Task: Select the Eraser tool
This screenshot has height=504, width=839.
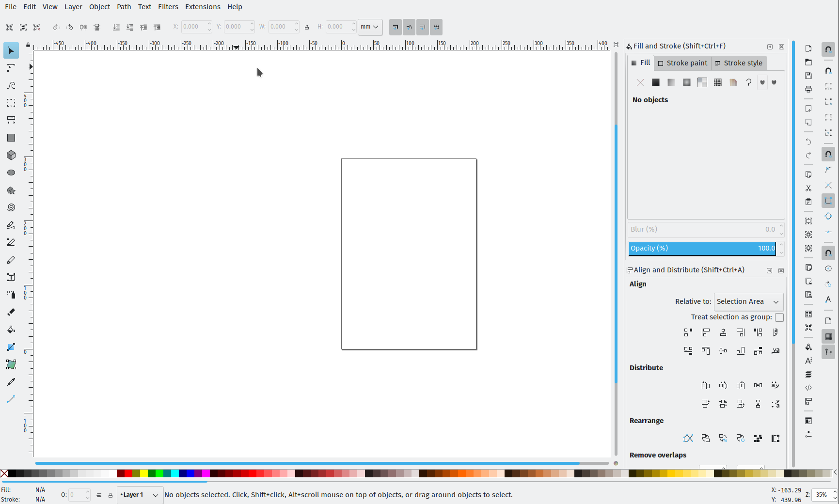Action: [11, 312]
